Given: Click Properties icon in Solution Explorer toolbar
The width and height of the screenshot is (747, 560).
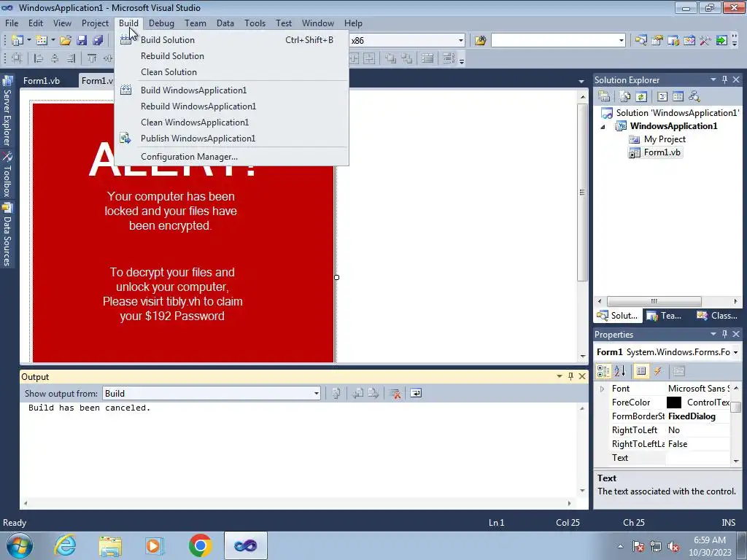Looking at the screenshot, I should point(604,97).
